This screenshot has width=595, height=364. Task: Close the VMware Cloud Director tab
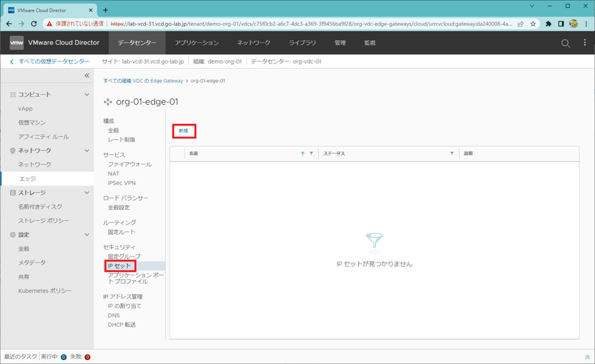tap(91, 10)
